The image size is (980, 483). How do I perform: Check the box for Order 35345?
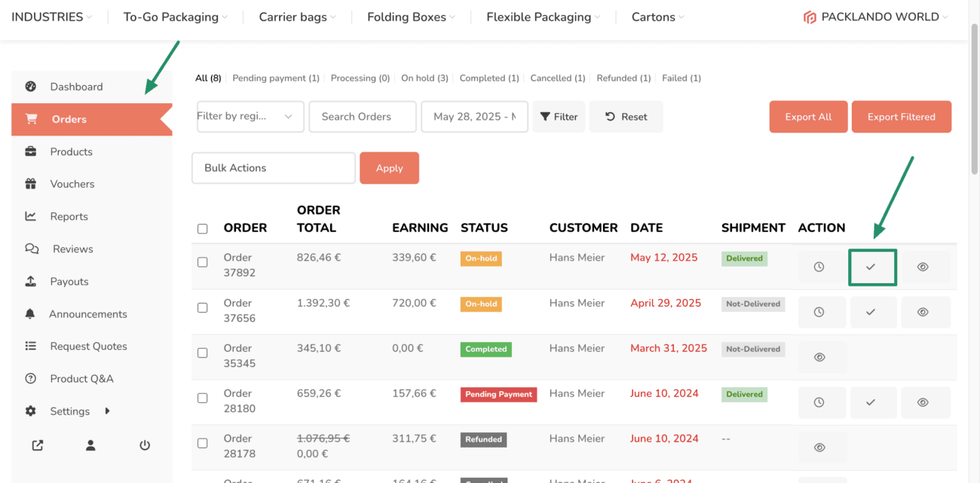[202, 353]
